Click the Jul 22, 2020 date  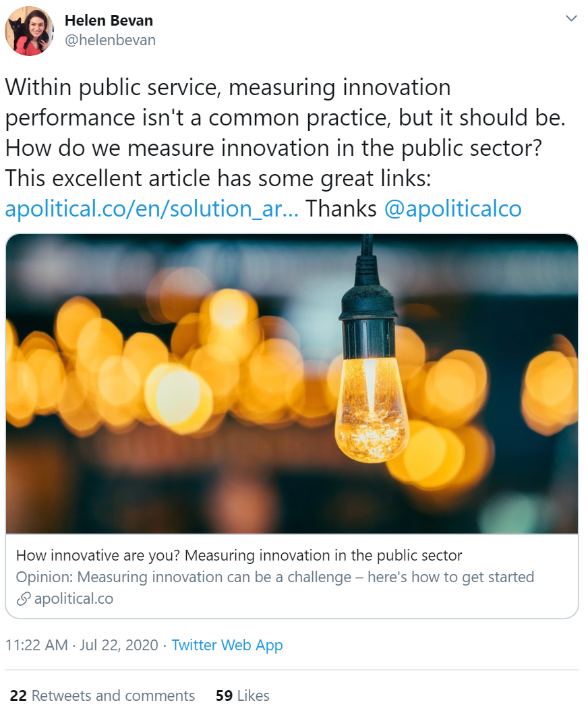coord(118,645)
